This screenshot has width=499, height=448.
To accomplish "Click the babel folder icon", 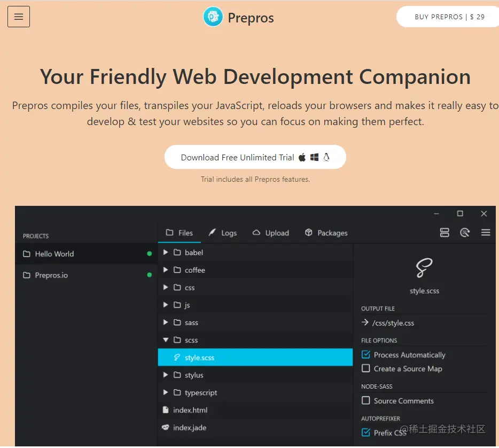I will (177, 252).
